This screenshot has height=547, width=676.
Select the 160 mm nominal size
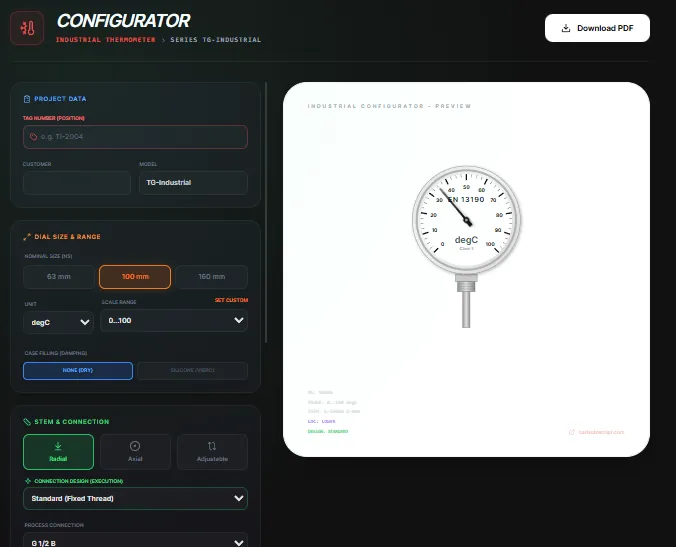pos(212,277)
